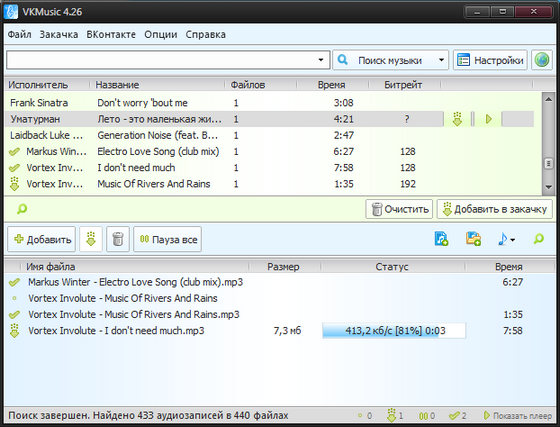Open the ВКонтакте menu
Screen dimensions: 560x427
(x=111, y=34)
